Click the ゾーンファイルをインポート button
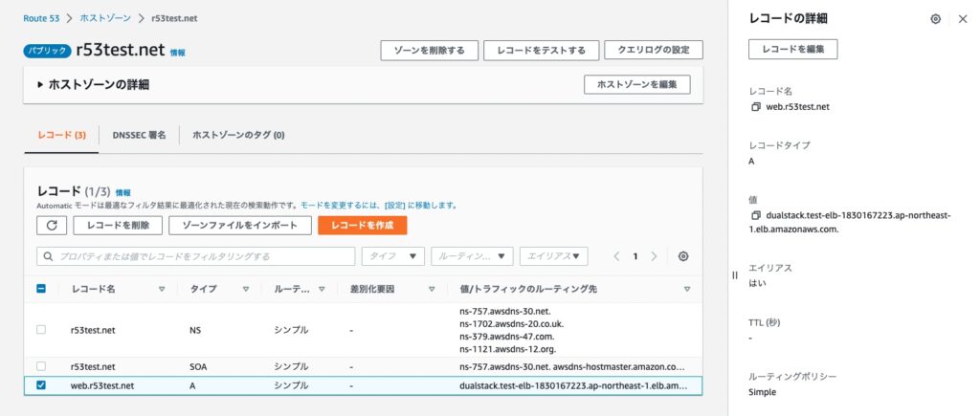 click(x=240, y=226)
